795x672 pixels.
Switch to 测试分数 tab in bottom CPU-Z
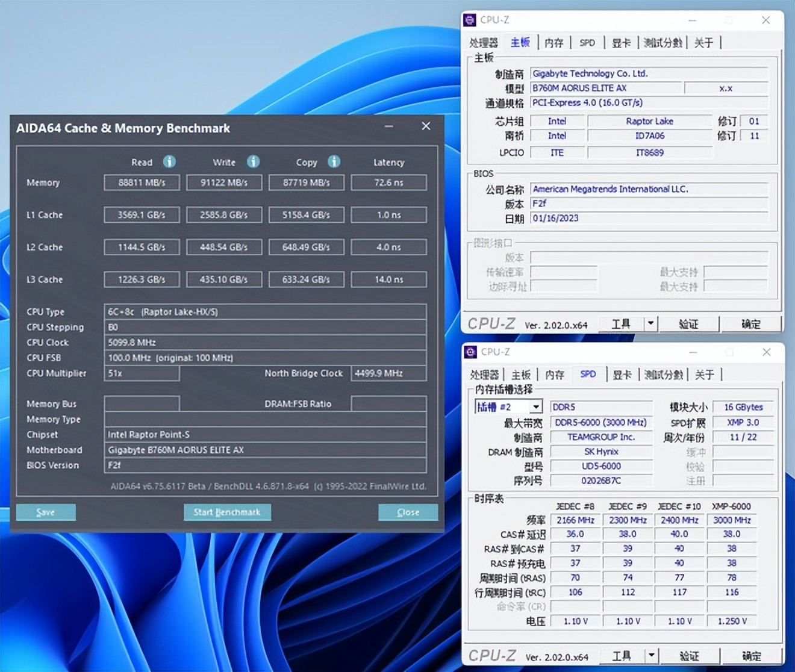point(663,375)
